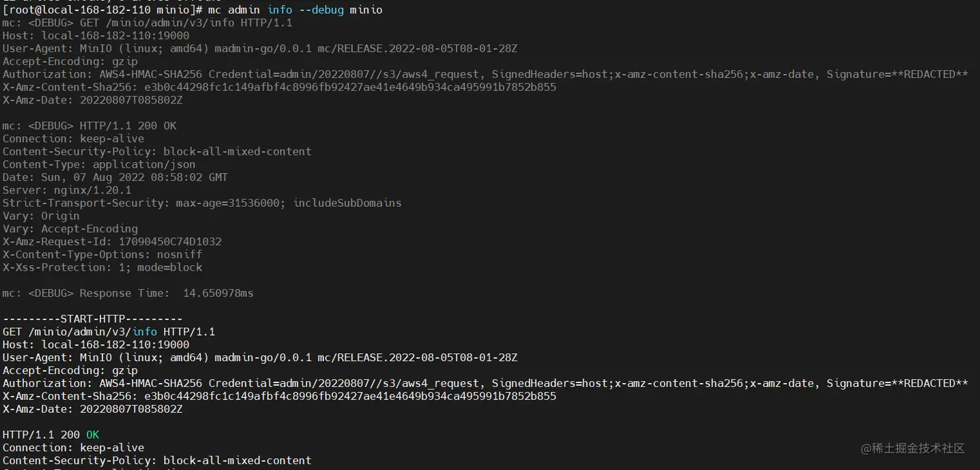Click the Date: Sun, 07 Aug 2022 line

click(x=115, y=177)
